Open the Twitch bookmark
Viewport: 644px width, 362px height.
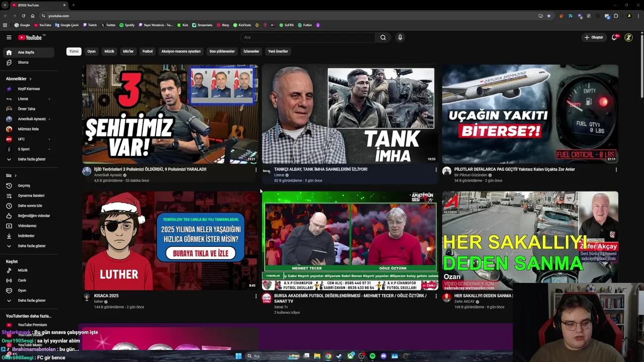click(90, 25)
